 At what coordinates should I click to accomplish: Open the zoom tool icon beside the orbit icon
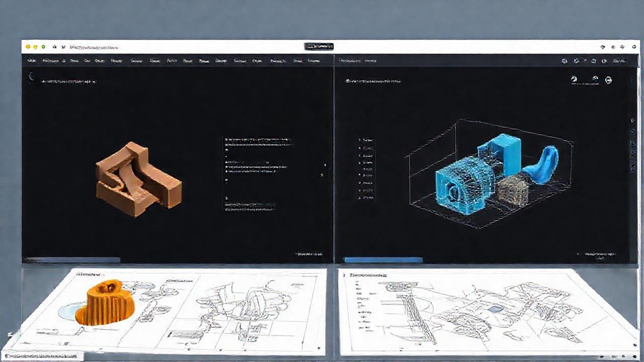click(608, 80)
